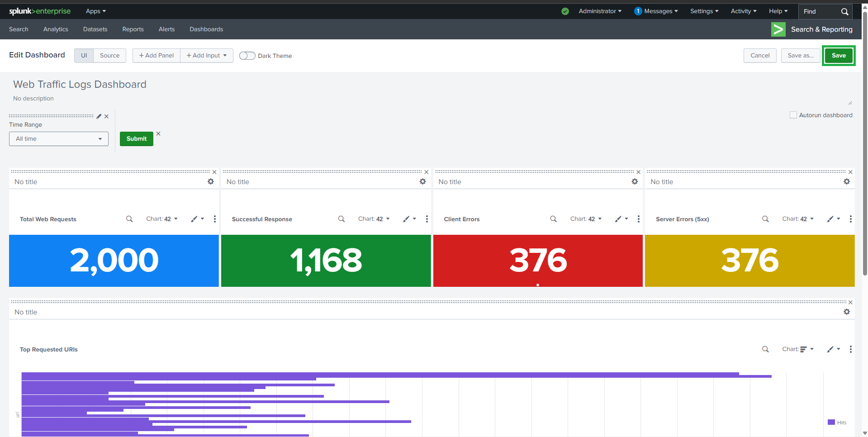The width and height of the screenshot is (868, 437).
Task: Click the Add Panel button
Action: 157,56
